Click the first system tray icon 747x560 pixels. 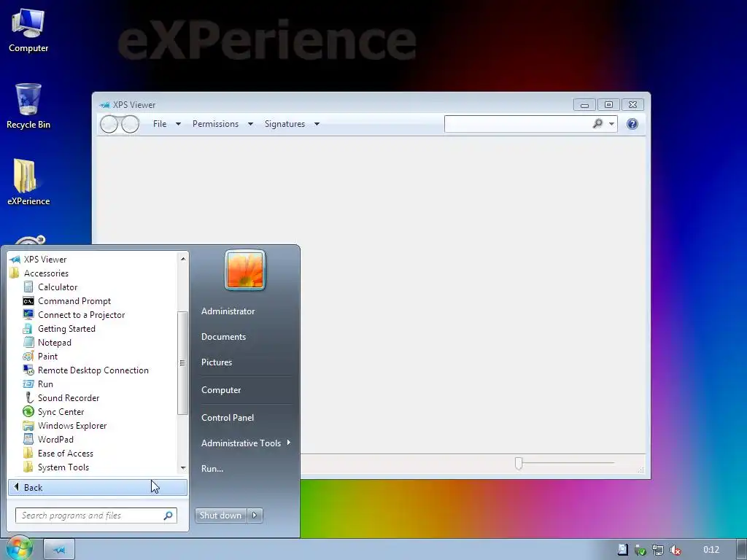click(x=623, y=550)
